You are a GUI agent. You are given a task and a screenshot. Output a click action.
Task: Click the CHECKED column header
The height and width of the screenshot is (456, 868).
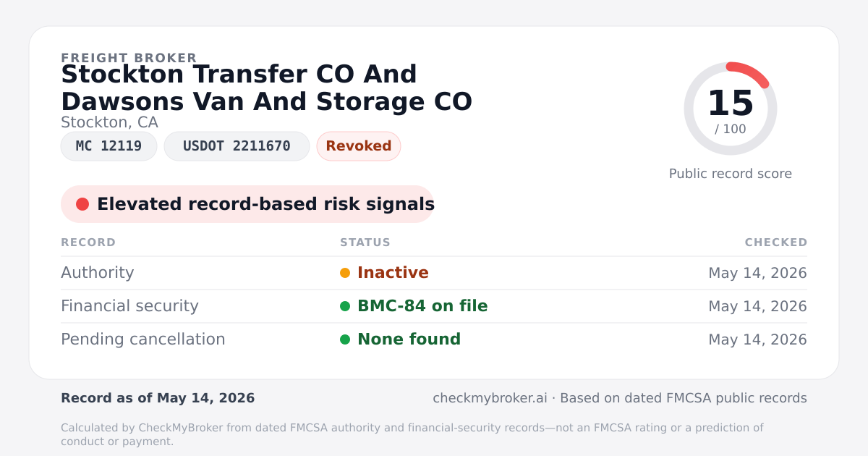[776, 242]
